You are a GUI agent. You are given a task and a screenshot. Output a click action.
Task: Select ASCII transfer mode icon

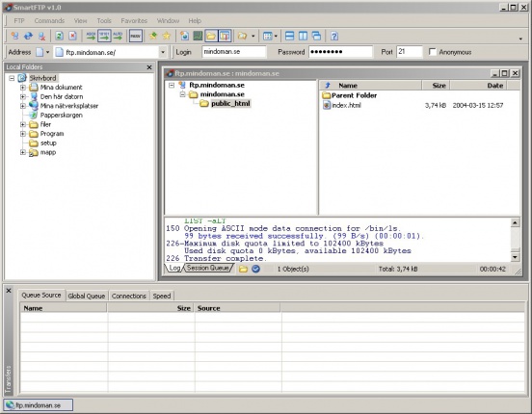click(91, 36)
